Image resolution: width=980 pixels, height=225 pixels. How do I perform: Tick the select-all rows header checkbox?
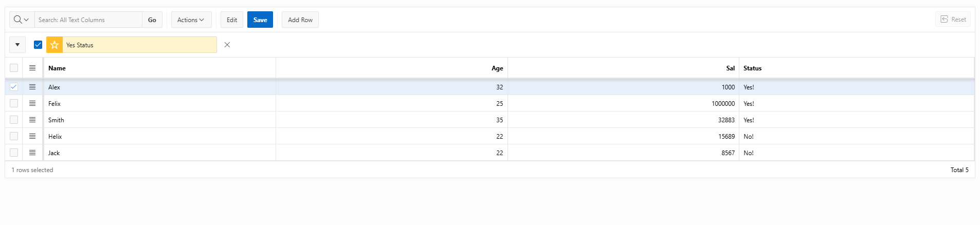point(14,68)
